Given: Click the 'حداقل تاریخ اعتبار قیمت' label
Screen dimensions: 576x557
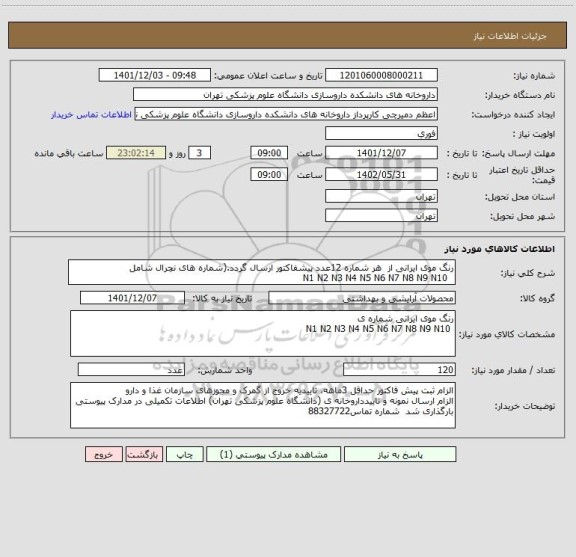Looking at the screenshot, I should click(522, 175).
